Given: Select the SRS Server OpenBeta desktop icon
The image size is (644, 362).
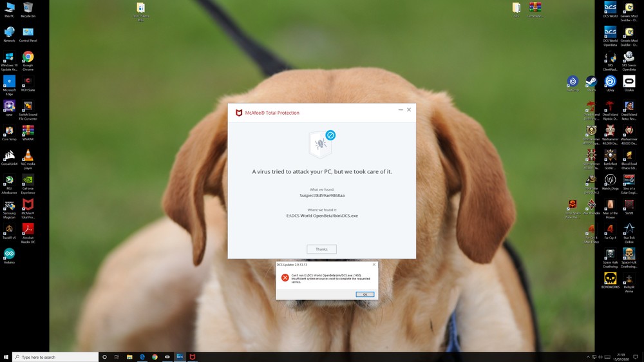Looking at the screenshot, I should pyautogui.click(x=629, y=61).
